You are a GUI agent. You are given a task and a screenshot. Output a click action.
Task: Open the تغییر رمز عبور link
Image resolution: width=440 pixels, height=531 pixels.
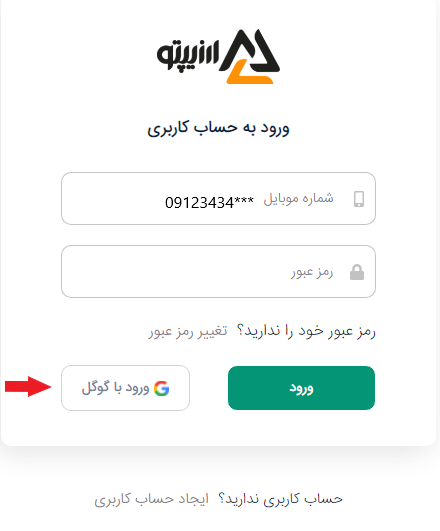[x=188, y=331]
